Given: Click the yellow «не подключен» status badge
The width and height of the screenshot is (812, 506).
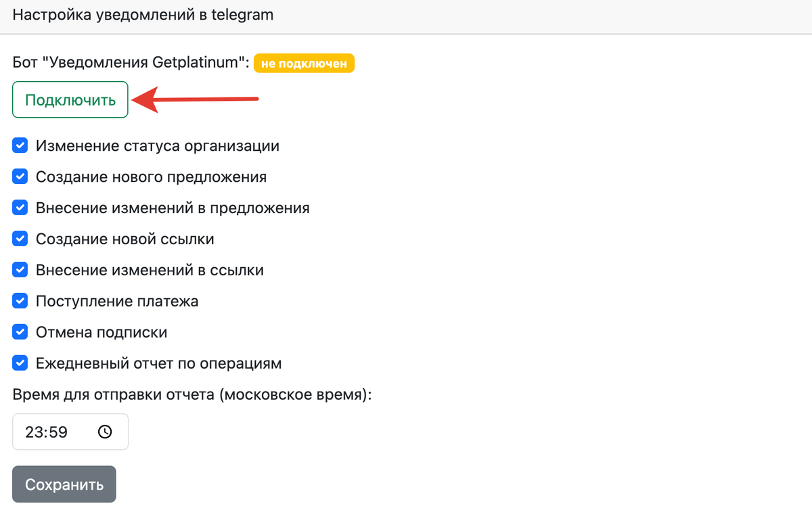Looking at the screenshot, I should pyautogui.click(x=304, y=64).
